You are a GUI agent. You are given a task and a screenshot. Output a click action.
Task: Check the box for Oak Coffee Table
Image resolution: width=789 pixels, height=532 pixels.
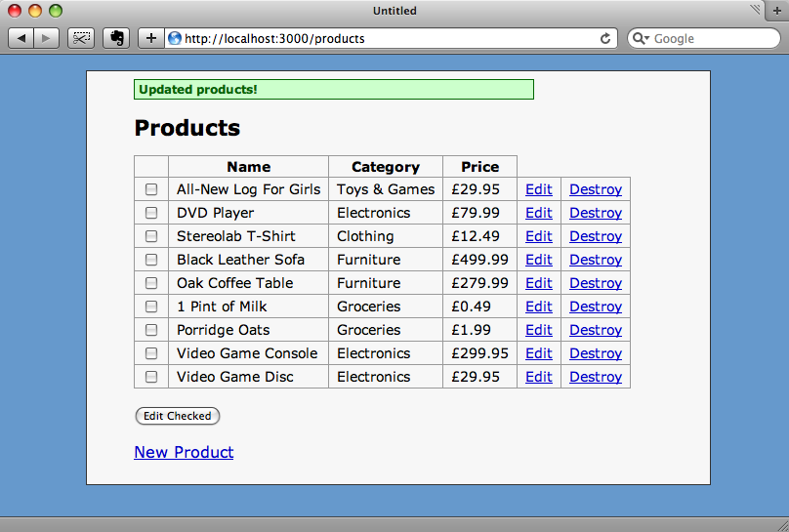[x=151, y=282]
